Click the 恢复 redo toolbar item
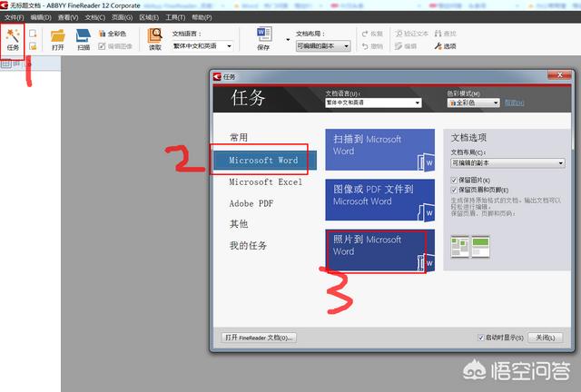 [372, 34]
